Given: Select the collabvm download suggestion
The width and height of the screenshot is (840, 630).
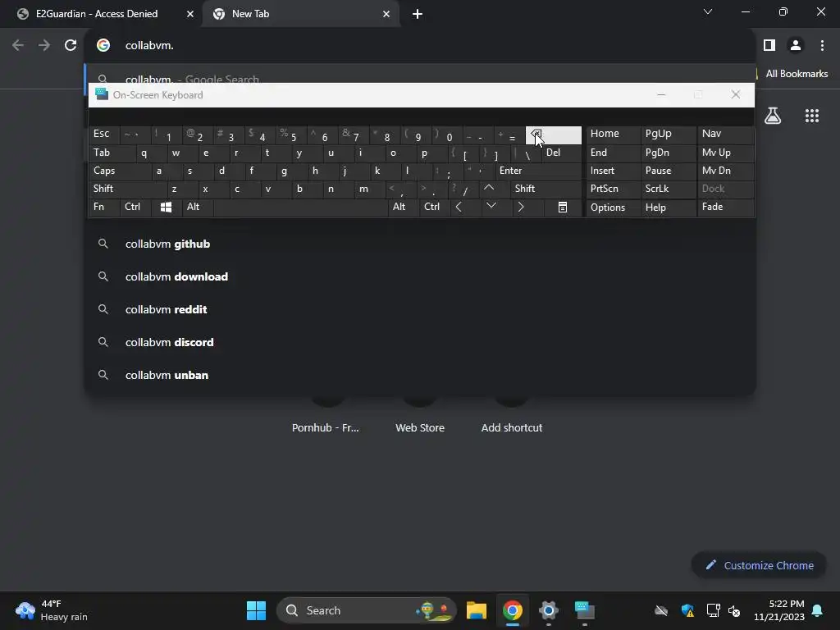Looking at the screenshot, I should (x=419, y=277).
